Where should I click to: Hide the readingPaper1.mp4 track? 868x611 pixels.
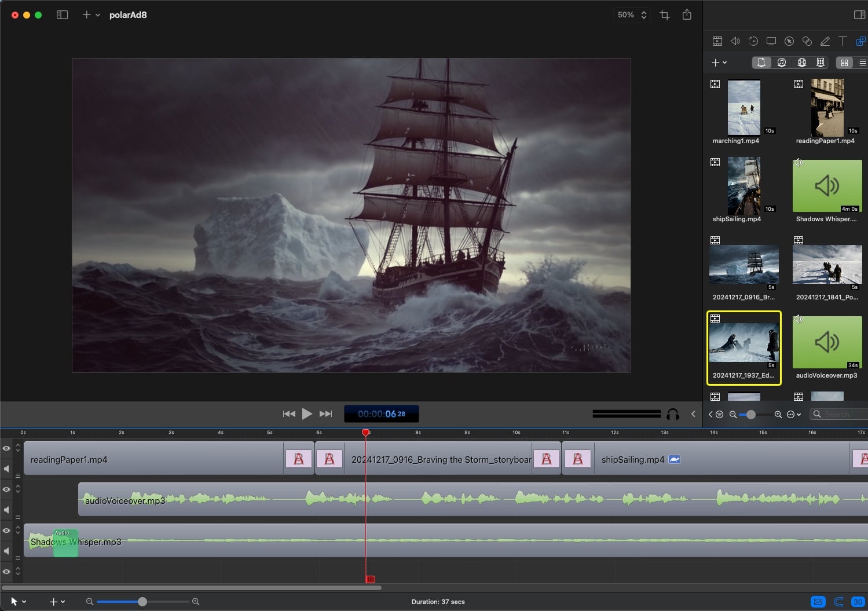click(x=6, y=448)
